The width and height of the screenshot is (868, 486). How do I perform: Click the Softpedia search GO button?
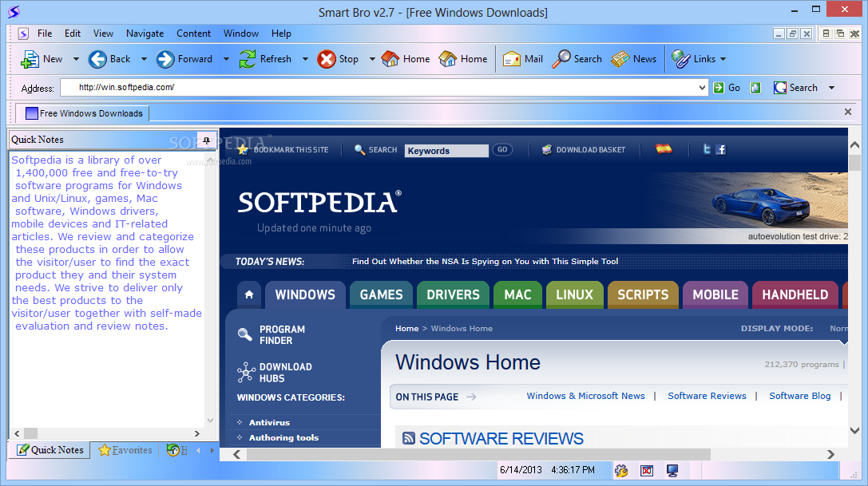[502, 149]
